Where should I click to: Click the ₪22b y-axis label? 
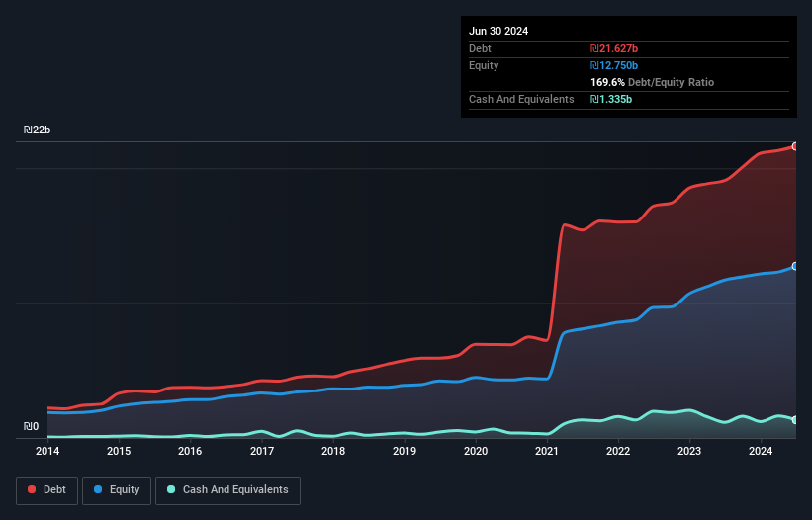point(37,130)
